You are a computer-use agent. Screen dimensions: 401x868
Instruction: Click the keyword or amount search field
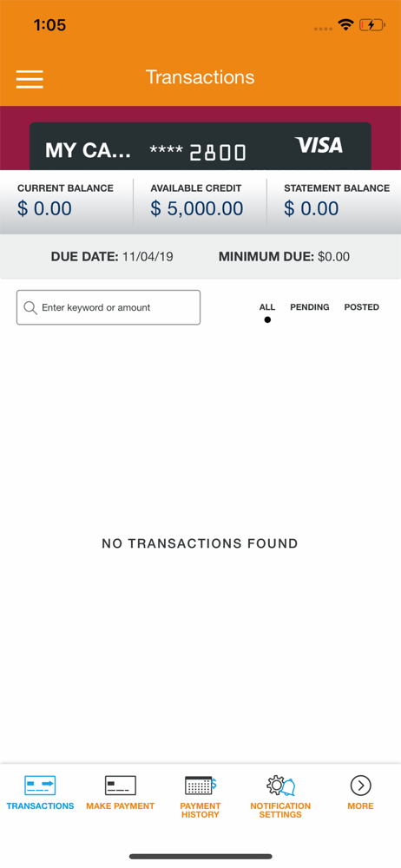108,307
